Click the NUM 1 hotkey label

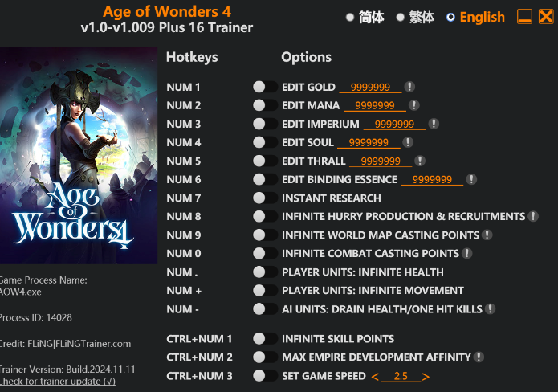pos(183,87)
